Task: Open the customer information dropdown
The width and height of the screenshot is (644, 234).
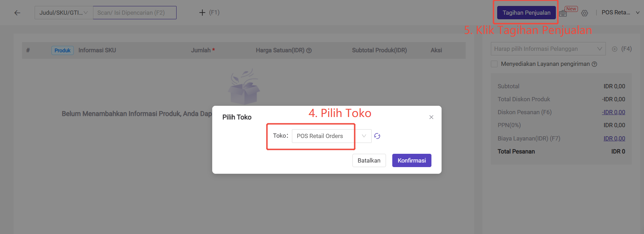Action: [548, 49]
